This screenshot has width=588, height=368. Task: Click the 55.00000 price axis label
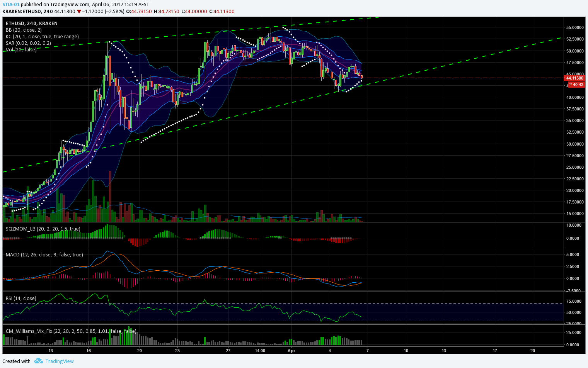[575, 28]
